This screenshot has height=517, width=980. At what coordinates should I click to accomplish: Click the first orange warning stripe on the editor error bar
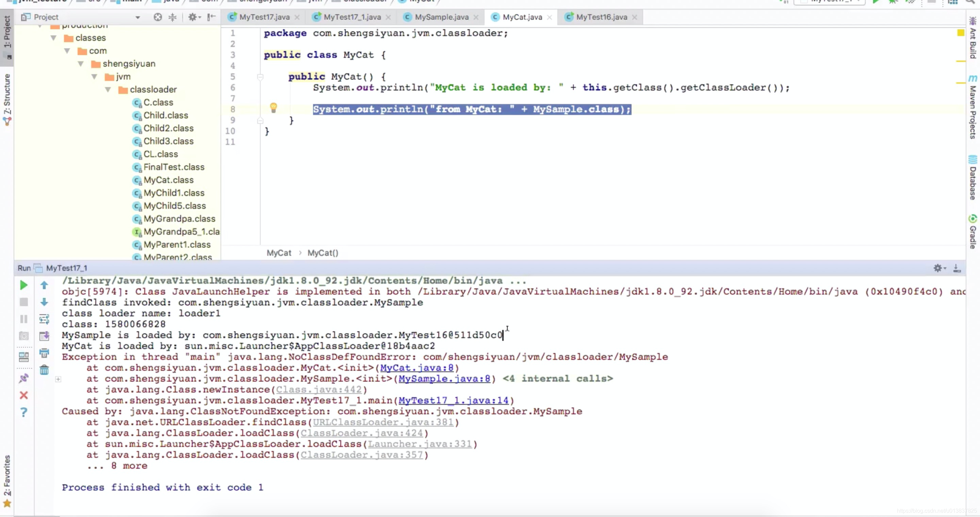pos(961,61)
